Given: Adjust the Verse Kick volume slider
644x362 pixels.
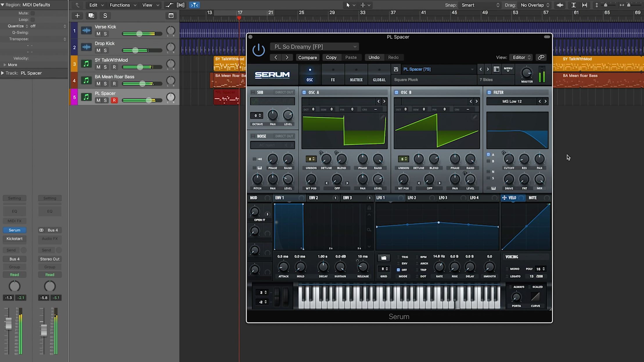Looking at the screenshot, I should point(139,34).
